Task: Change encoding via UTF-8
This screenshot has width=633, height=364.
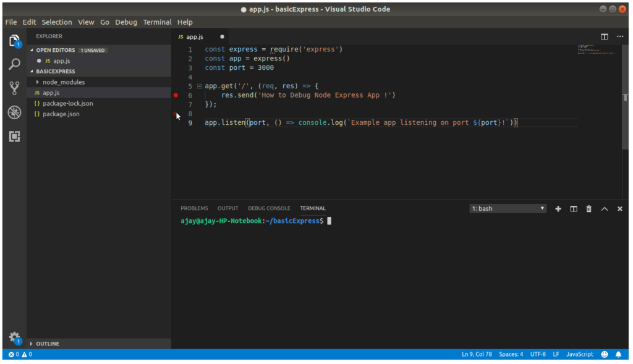Action: pyautogui.click(x=538, y=355)
